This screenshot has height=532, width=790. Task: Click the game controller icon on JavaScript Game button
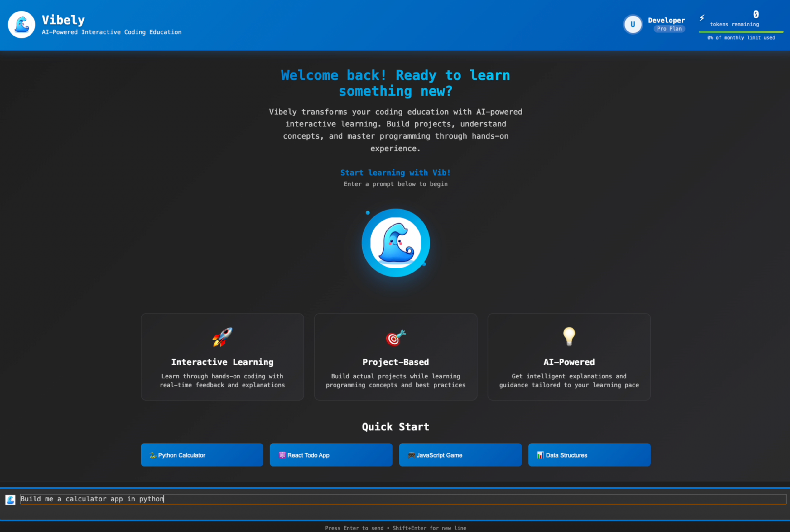412,455
